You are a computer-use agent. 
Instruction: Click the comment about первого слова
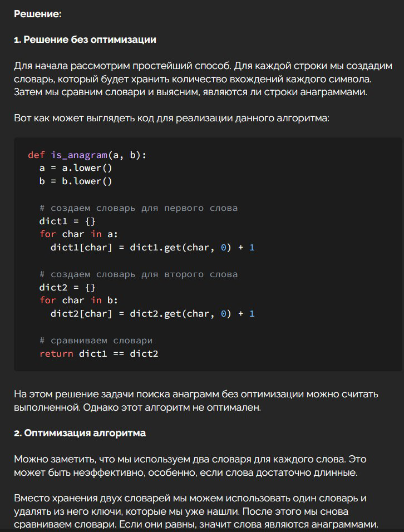tap(139, 208)
